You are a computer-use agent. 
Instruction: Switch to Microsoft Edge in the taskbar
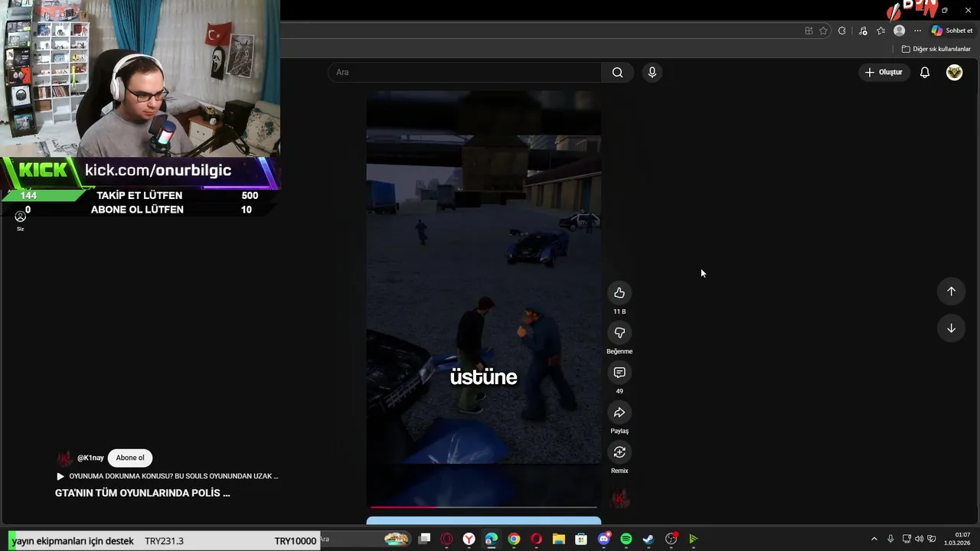pos(491,539)
